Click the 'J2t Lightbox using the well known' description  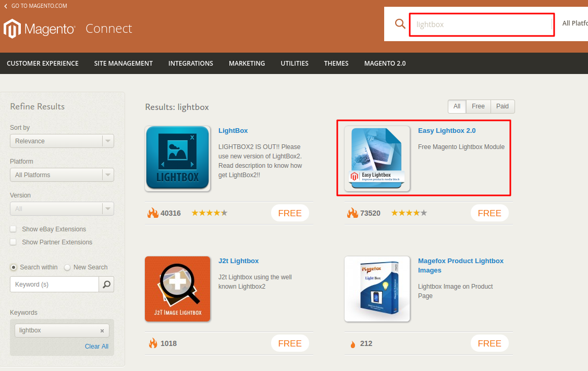pyautogui.click(x=255, y=282)
